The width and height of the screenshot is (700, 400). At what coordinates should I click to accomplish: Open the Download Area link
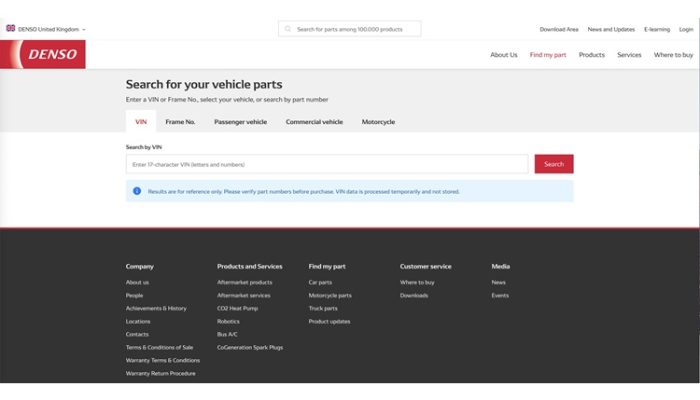[x=559, y=29]
